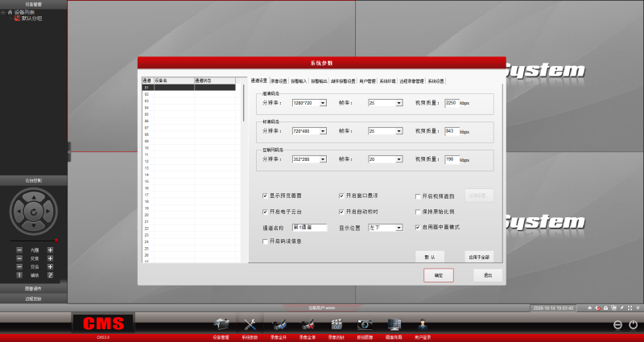Increase iris (光圈) plus button
This screenshot has height=342, width=644.
50,249
